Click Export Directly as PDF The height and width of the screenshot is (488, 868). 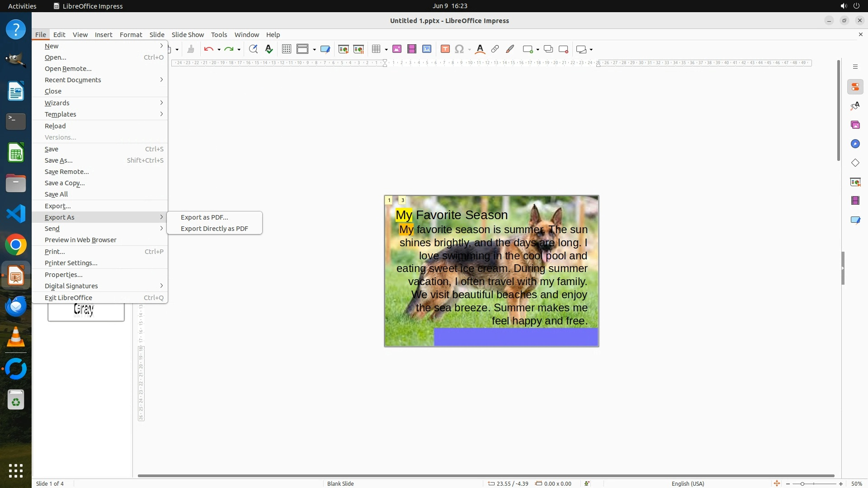coord(214,229)
